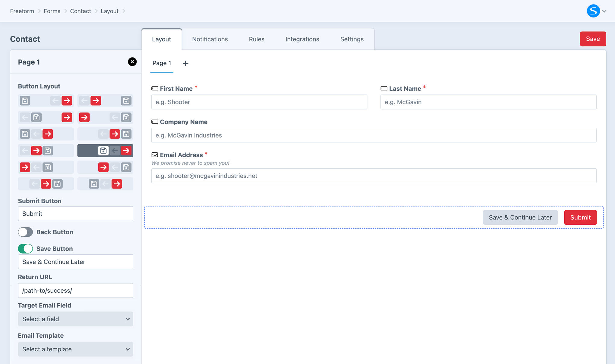This screenshot has width=615, height=364.
Task: Click the Last Name field type icon
Action: coord(383,88)
